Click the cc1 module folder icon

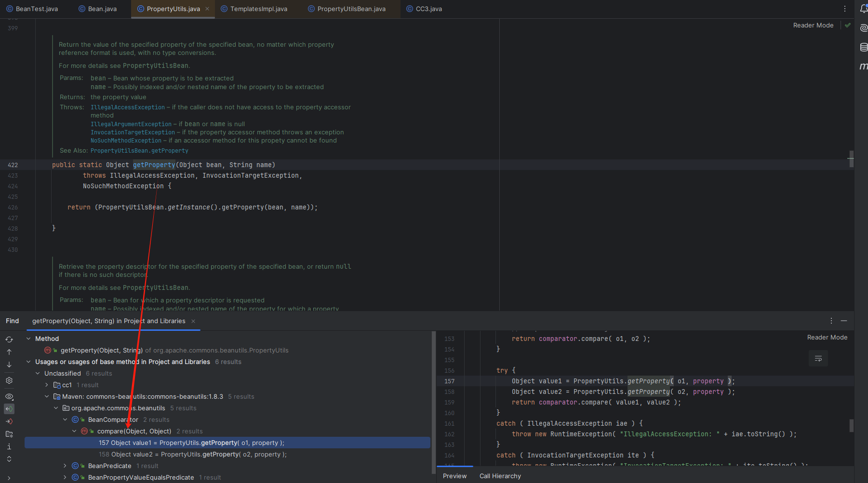pyautogui.click(x=57, y=385)
